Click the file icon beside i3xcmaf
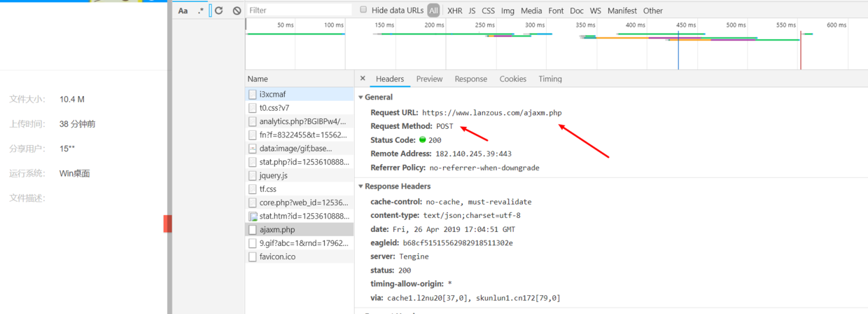This screenshot has width=868, height=314. [253, 94]
